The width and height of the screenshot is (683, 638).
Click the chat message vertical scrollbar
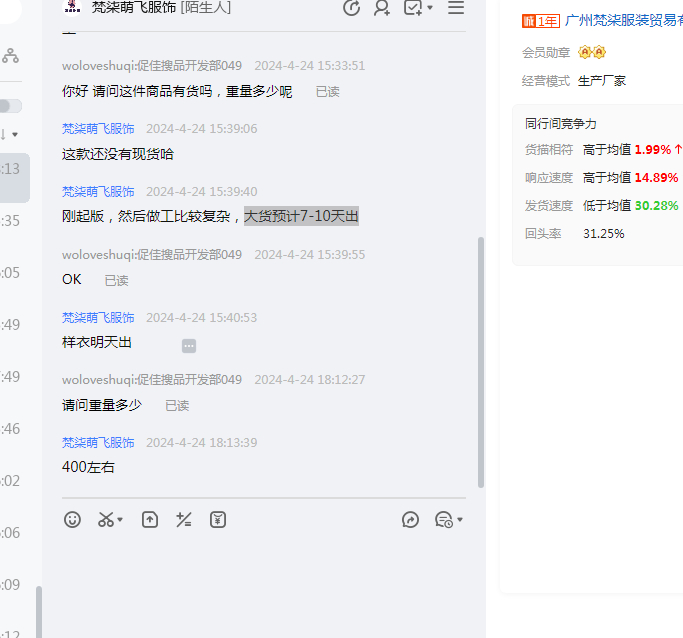[x=481, y=360]
